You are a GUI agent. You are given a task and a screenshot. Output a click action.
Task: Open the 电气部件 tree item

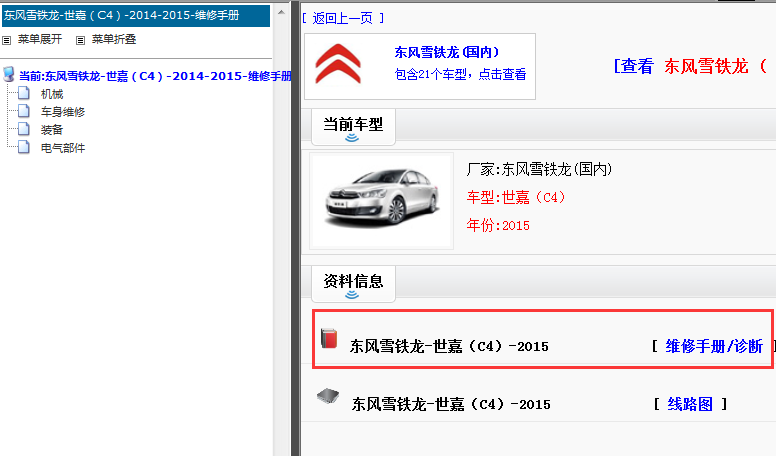click(63, 148)
